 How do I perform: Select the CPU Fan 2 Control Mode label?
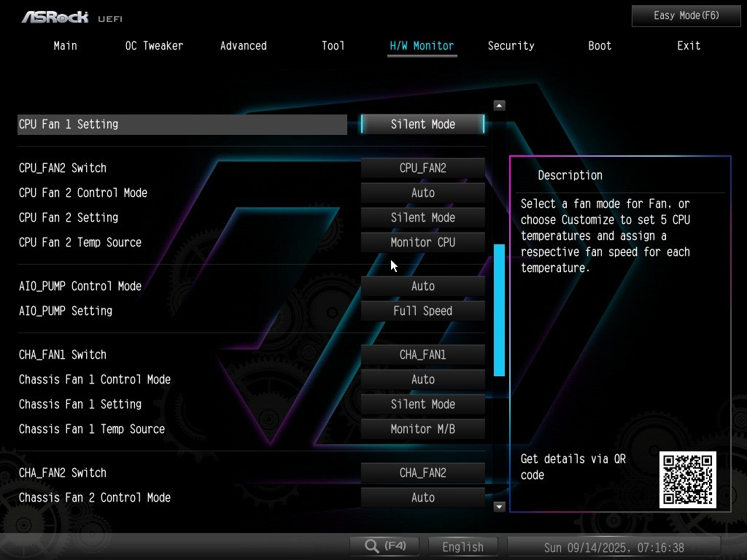tap(83, 192)
